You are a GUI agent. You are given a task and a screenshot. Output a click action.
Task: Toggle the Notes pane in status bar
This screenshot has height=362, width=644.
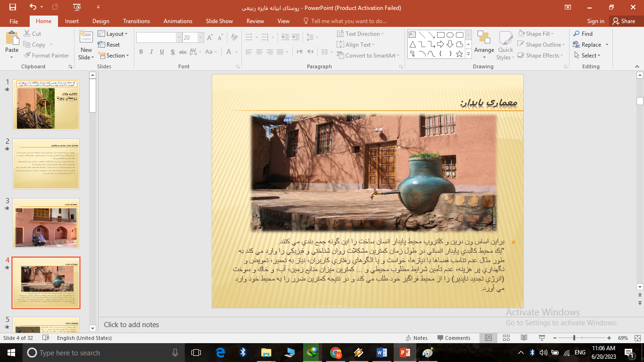416,338
